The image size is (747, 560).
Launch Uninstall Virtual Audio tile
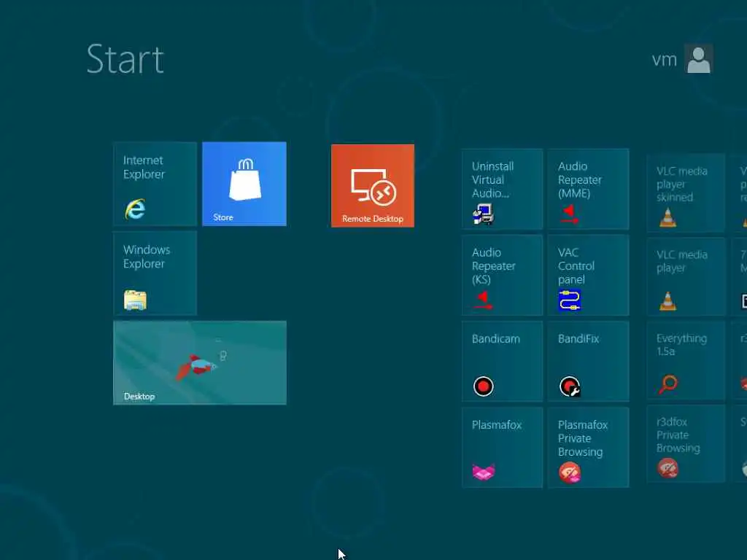pyautogui.click(x=502, y=189)
